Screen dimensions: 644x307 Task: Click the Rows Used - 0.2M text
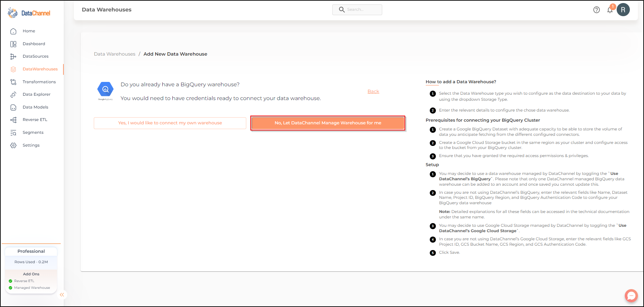pyautogui.click(x=31, y=262)
